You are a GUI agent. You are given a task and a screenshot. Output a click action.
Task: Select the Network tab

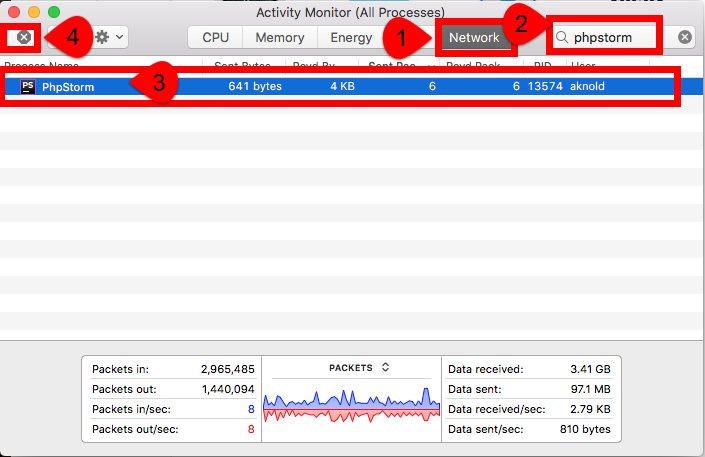[x=474, y=37]
